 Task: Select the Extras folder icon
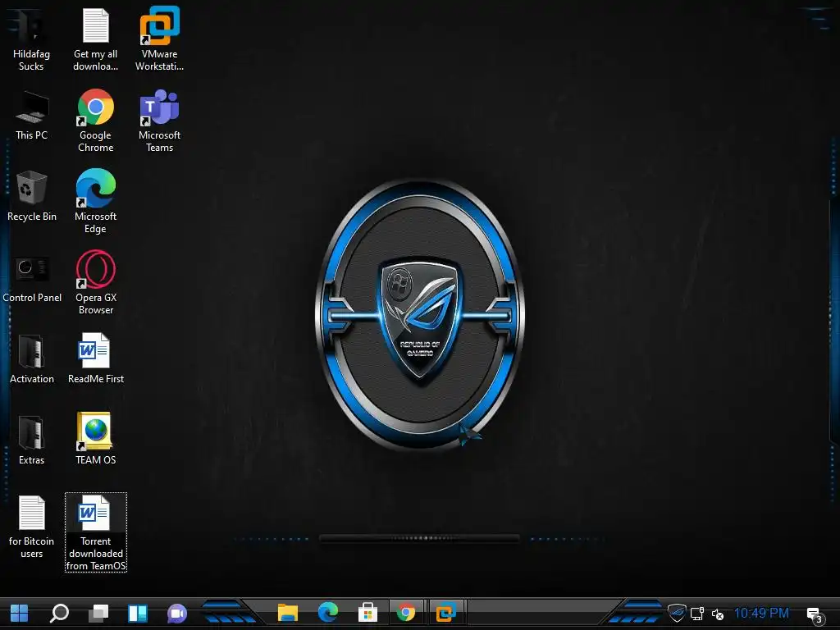[x=32, y=440]
